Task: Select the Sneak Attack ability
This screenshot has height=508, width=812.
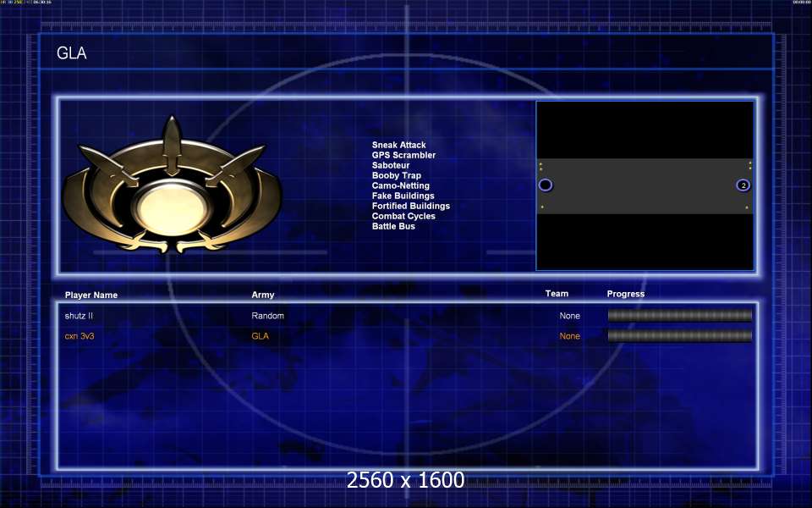Action: coord(398,145)
